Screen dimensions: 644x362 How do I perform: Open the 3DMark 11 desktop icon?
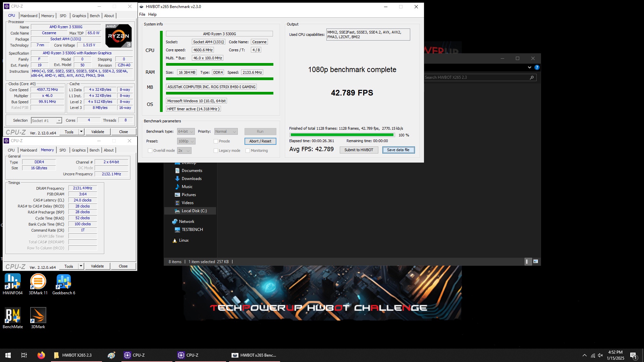tap(38, 284)
